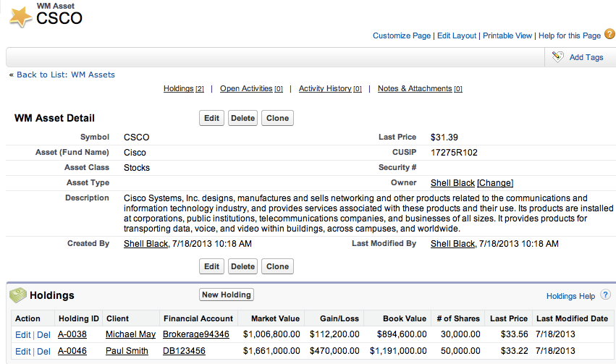The height and width of the screenshot is (364, 616).
Task: Jump to the Holdings [2] section
Action: pyautogui.click(x=183, y=89)
